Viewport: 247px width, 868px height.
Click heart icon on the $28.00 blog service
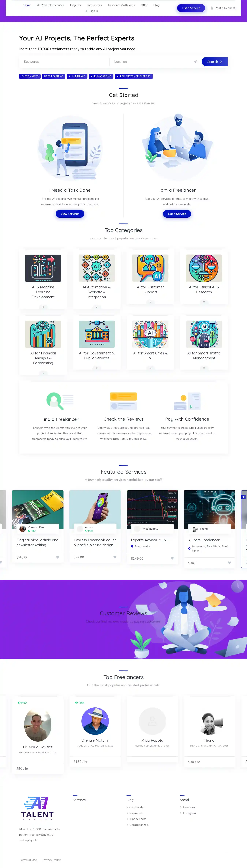pos(58,557)
